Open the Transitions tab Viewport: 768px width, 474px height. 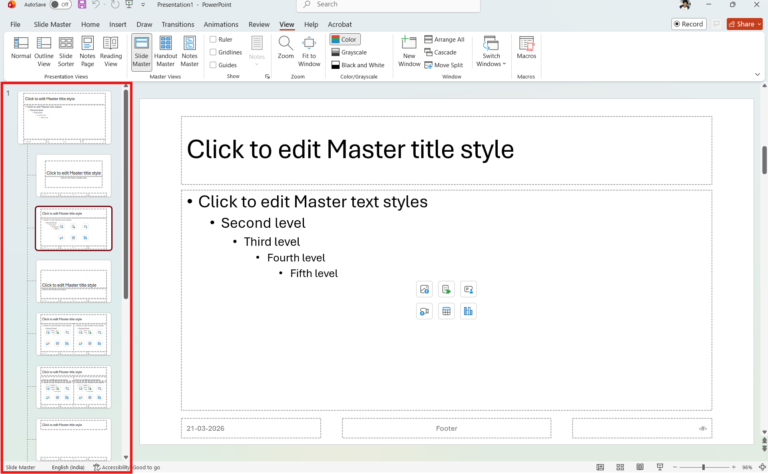pos(178,24)
